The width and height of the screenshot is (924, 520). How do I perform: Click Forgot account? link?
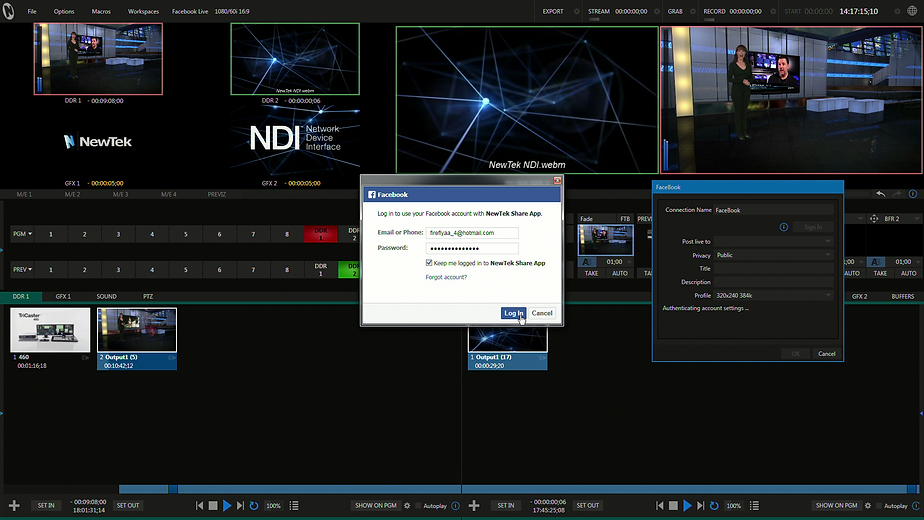coord(446,277)
